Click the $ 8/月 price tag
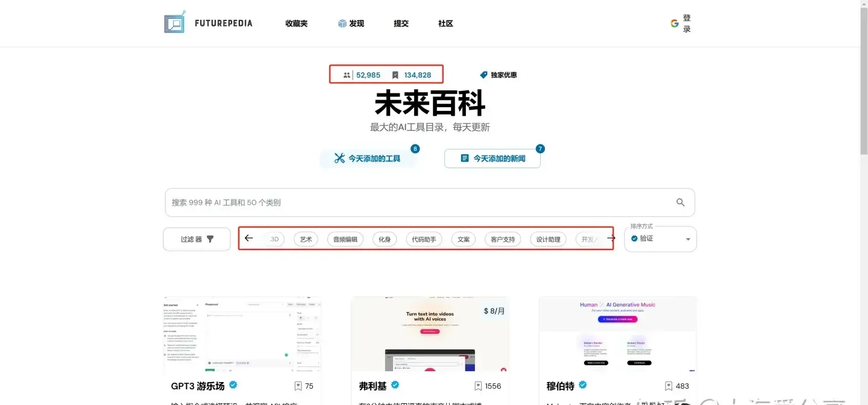 [494, 311]
